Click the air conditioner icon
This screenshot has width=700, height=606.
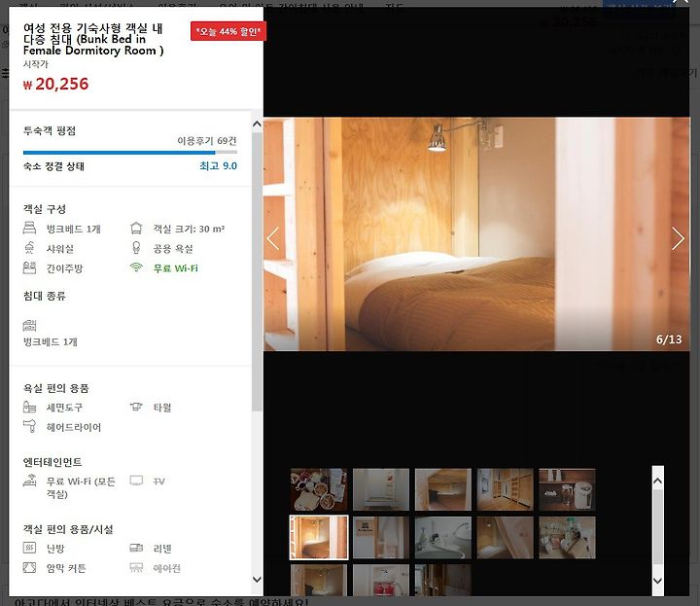pos(136,568)
